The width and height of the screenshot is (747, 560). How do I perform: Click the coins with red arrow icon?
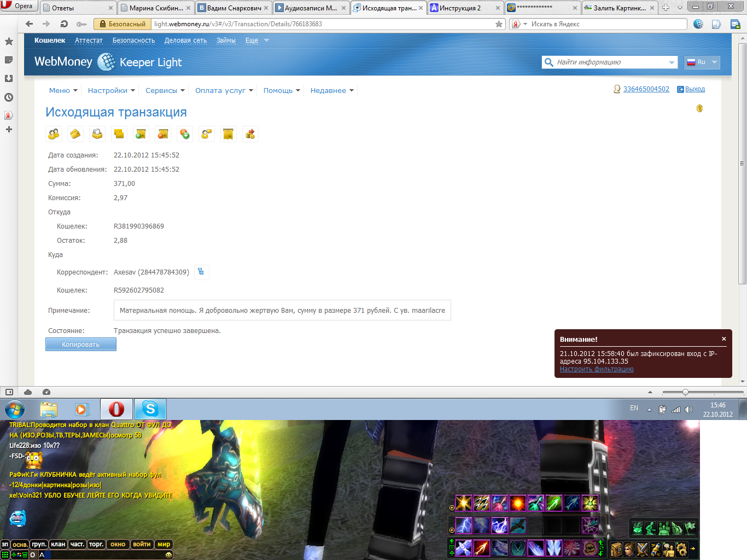point(250,134)
